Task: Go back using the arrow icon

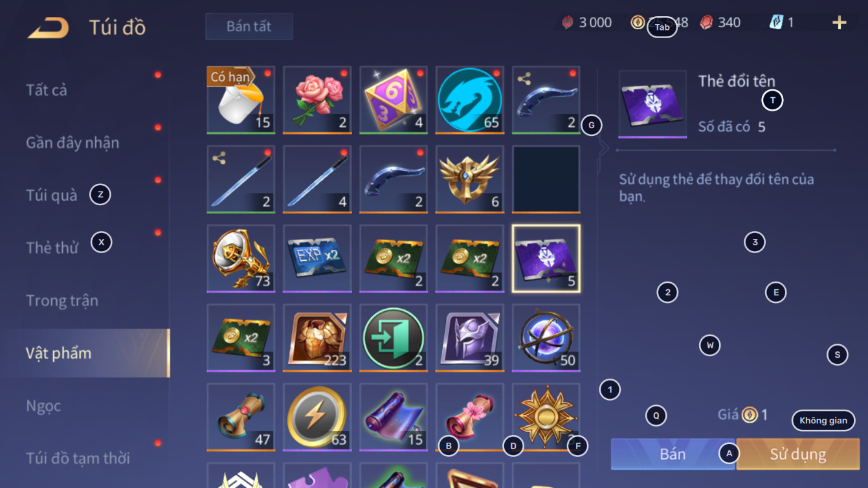Action: [x=49, y=28]
